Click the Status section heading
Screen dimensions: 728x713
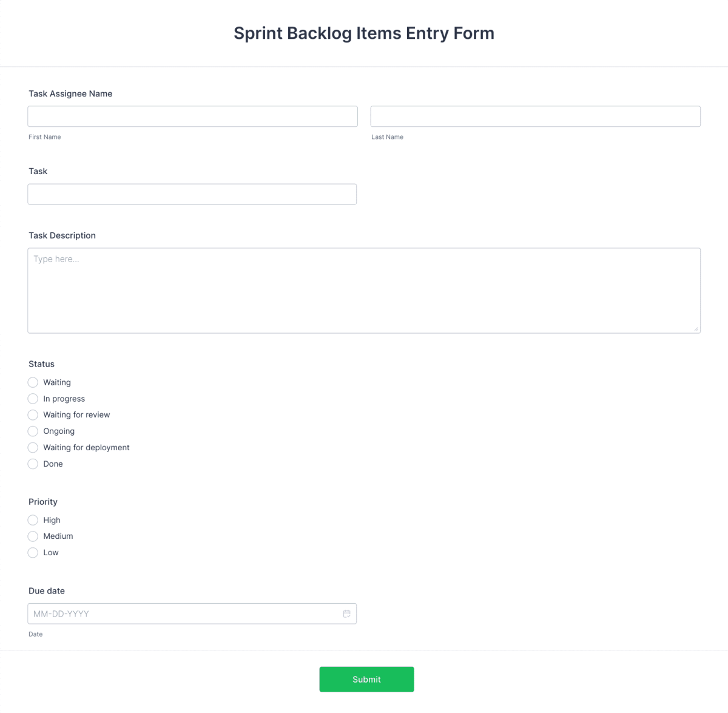coord(41,363)
